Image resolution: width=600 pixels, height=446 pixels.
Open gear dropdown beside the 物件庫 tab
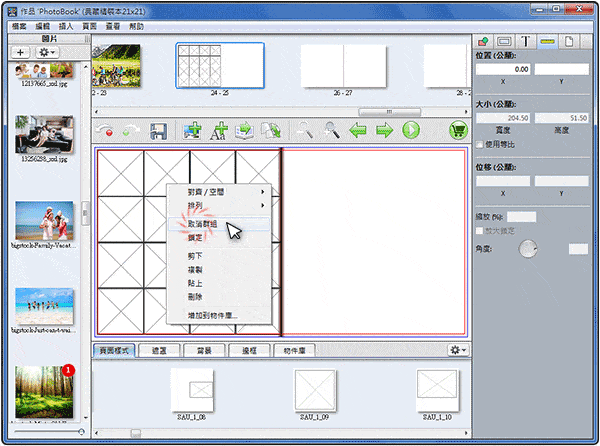point(458,350)
